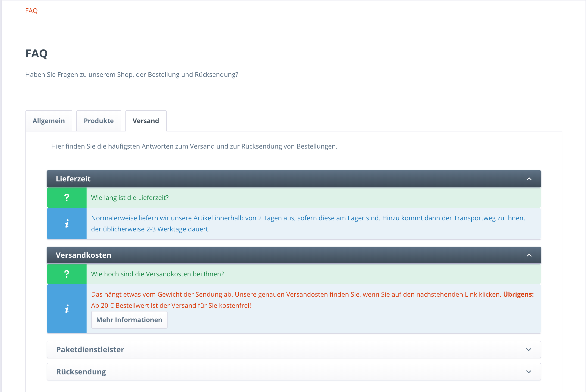Click the 'Haben Sie Fragen zu unserem Shop' subtitle

(132, 75)
